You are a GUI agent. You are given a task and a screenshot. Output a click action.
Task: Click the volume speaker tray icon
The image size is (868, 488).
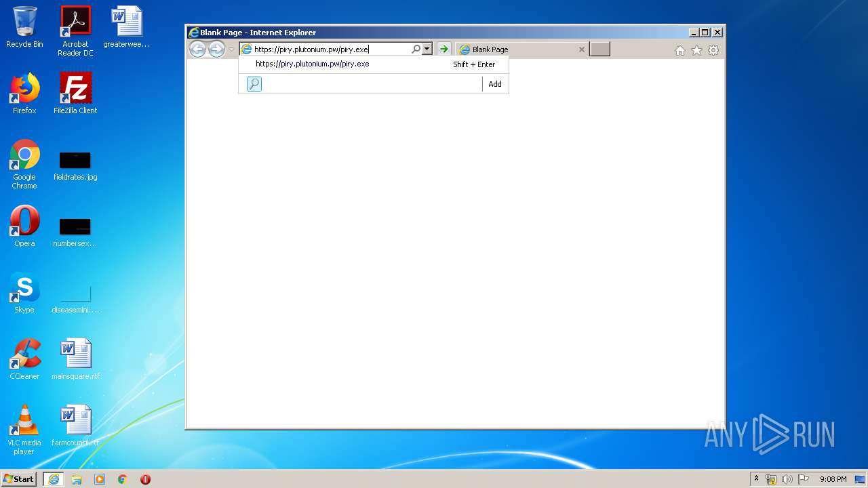click(x=787, y=479)
